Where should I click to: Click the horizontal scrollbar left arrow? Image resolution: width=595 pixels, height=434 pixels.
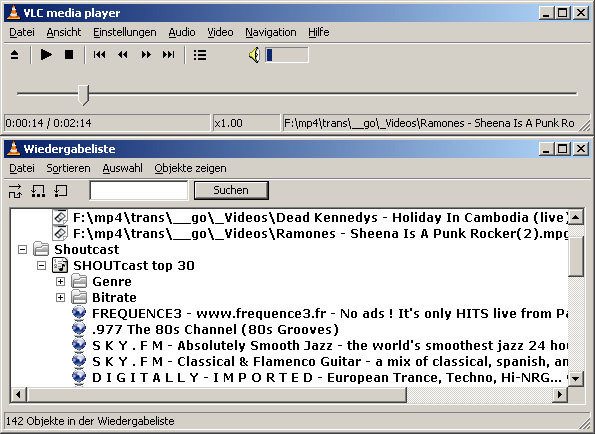tap(18, 395)
